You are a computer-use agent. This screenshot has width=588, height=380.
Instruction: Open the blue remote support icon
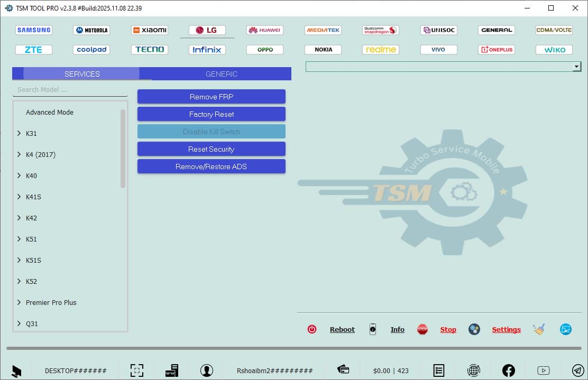pos(565,329)
